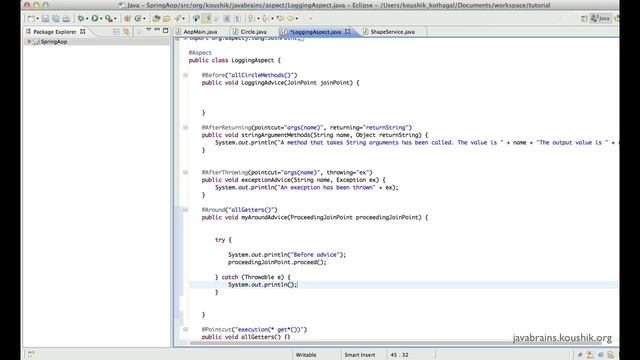Click the New Java Package icon

point(127,18)
